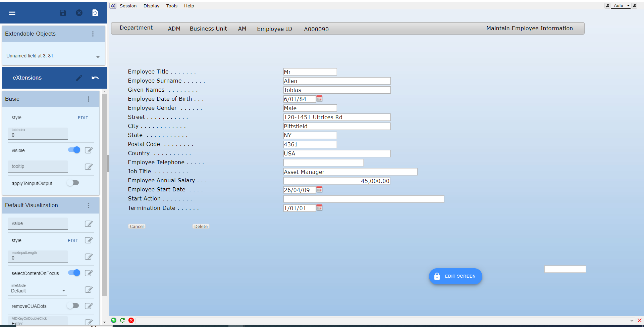
Task: Click the EDIT SCREEN button
Action: [455, 276]
